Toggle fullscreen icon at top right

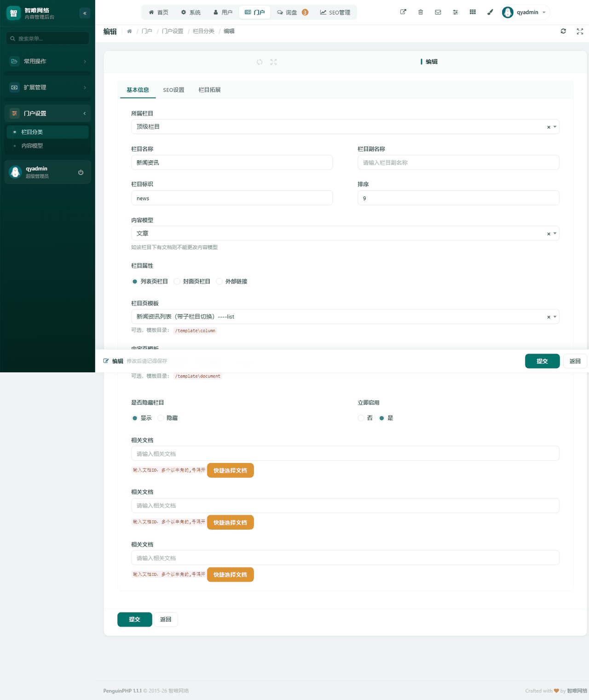pyautogui.click(x=580, y=31)
